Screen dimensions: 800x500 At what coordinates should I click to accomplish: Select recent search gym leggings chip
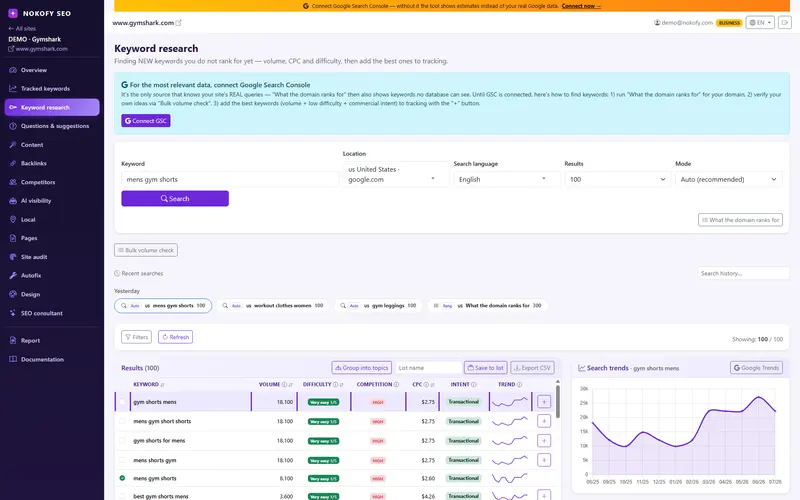coord(378,306)
